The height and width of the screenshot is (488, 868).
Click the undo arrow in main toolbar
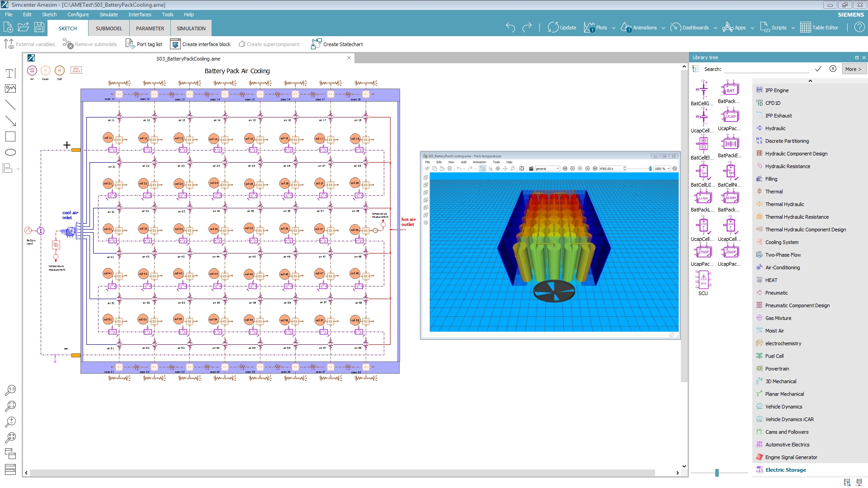tap(510, 27)
